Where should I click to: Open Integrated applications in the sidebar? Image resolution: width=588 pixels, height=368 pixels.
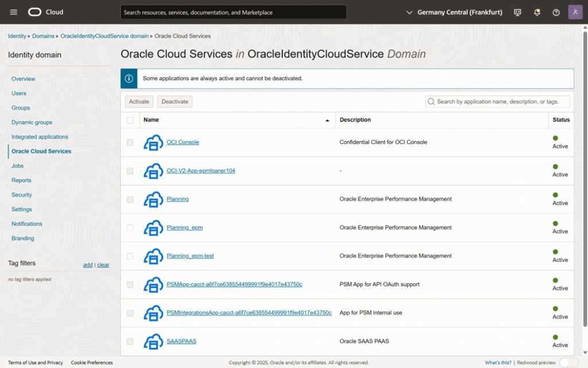(40, 137)
